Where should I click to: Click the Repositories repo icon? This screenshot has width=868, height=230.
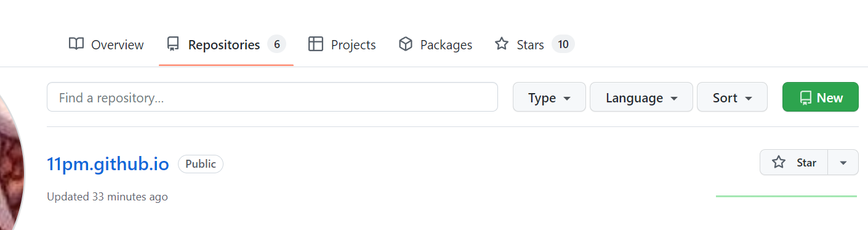[x=173, y=44]
